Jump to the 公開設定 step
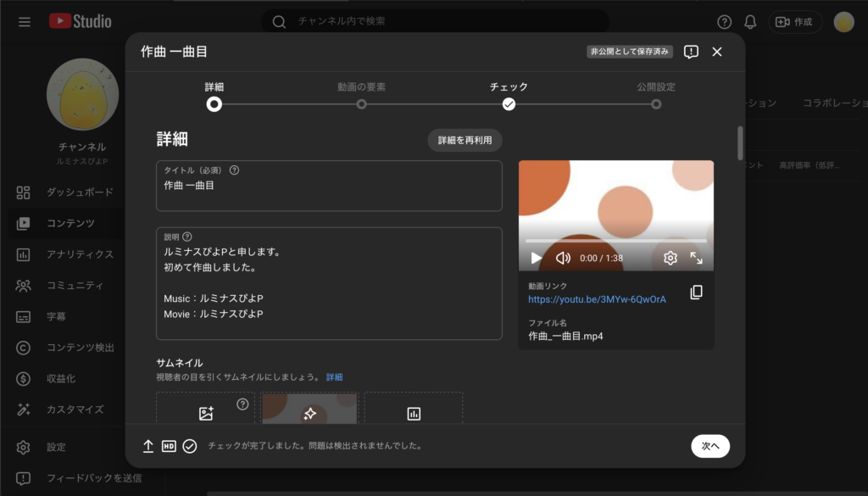 [x=656, y=103]
